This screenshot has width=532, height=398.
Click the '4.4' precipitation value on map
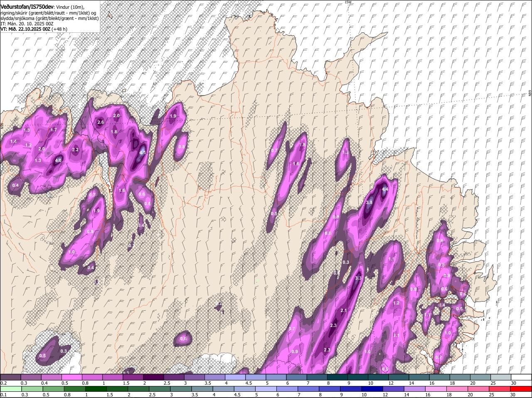click(385, 189)
